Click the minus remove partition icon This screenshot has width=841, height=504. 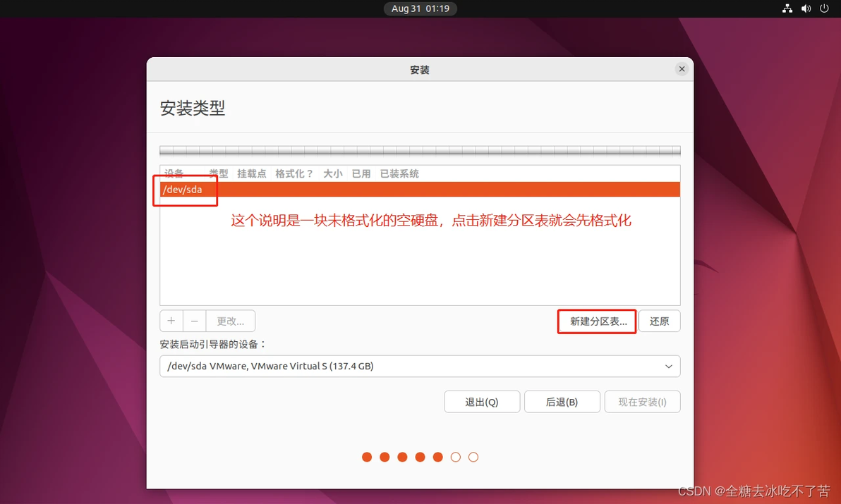click(x=195, y=321)
